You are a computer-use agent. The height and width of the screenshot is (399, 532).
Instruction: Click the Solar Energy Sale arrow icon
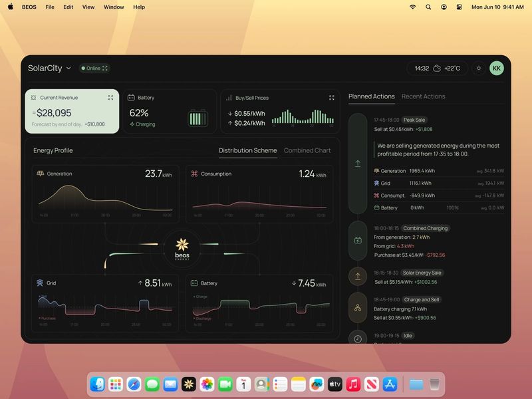(x=358, y=277)
